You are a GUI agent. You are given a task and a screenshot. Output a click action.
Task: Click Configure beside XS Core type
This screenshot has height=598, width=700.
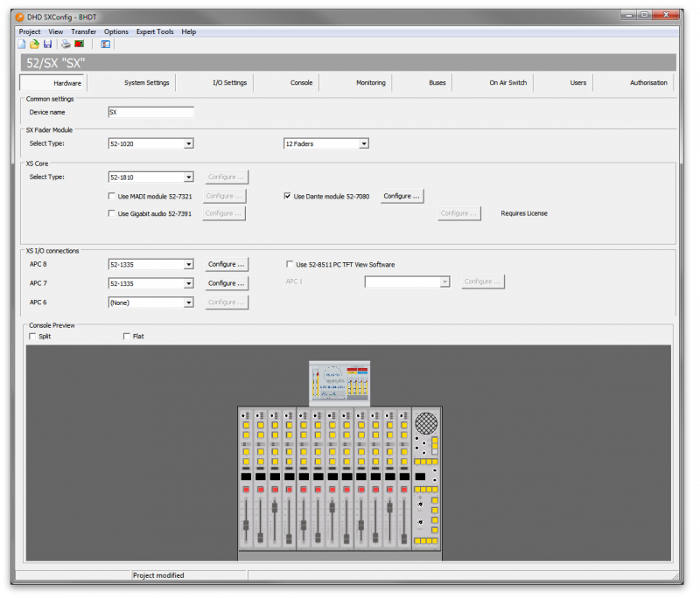pos(227,177)
